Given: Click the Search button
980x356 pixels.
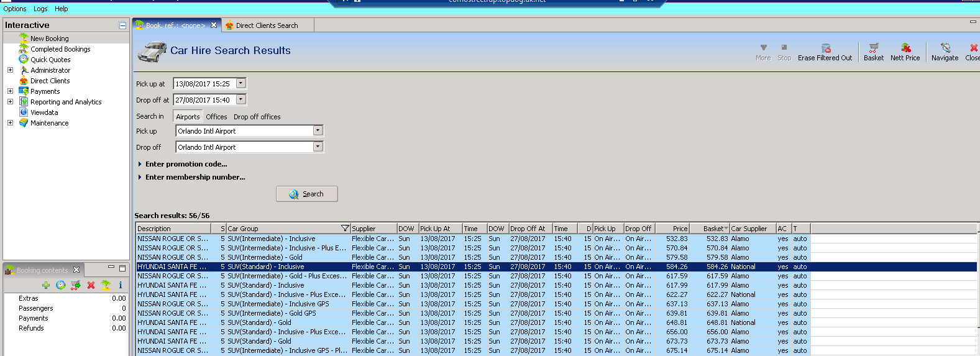Looking at the screenshot, I should coord(307,194).
